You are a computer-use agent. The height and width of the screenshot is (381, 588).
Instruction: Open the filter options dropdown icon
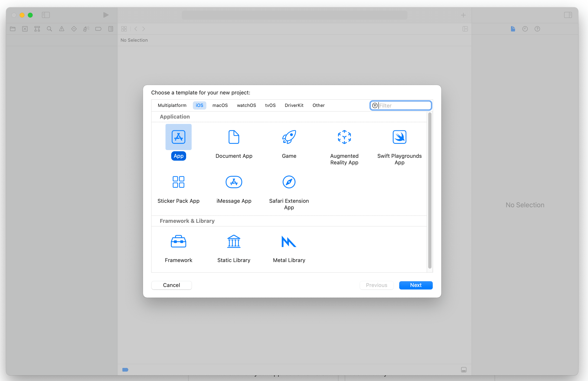point(374,106)
